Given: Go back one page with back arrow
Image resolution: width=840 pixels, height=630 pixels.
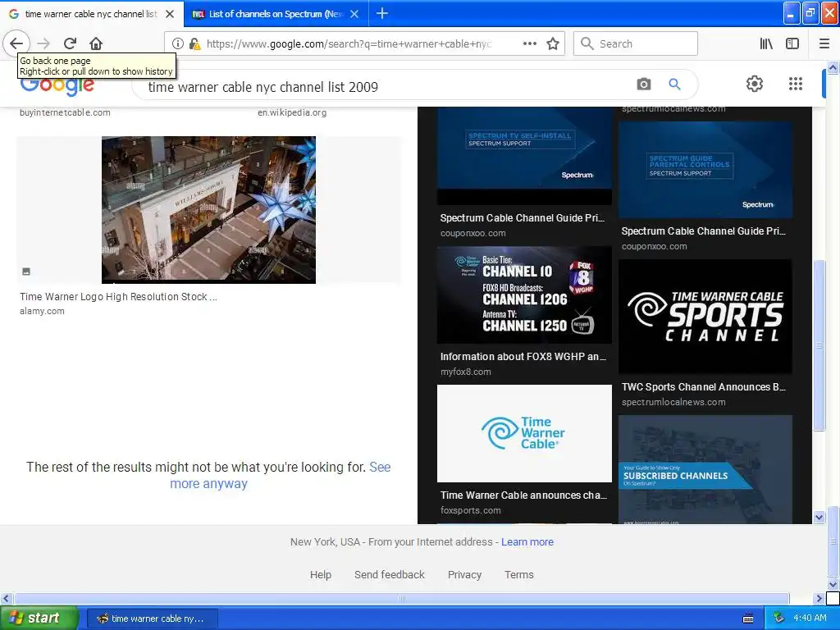Looking at the screenshot, I should pyautogui.click(x=16, y=43).
